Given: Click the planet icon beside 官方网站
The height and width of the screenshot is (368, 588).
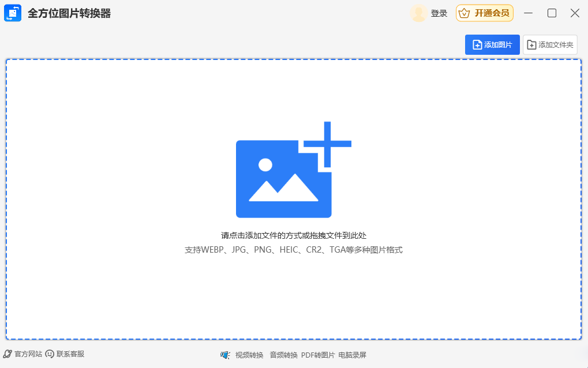Looking at the screenshot, I should (x=8, y=354).
